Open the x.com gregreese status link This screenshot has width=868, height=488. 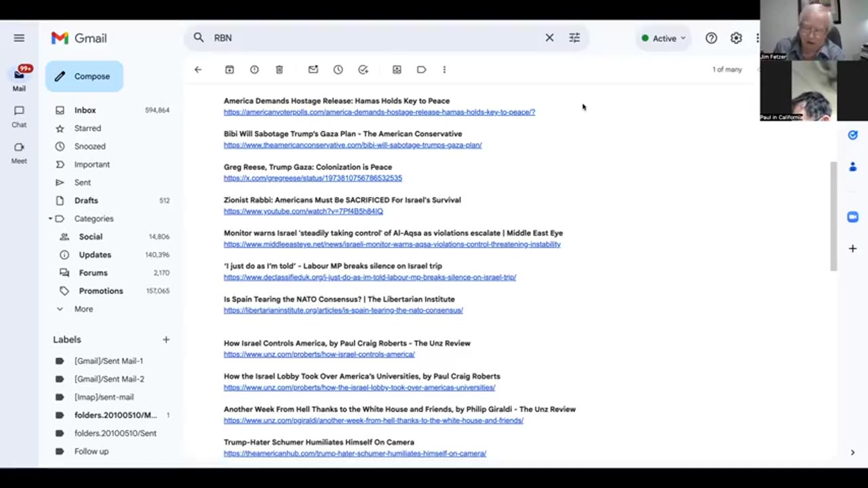pos(313,178)
